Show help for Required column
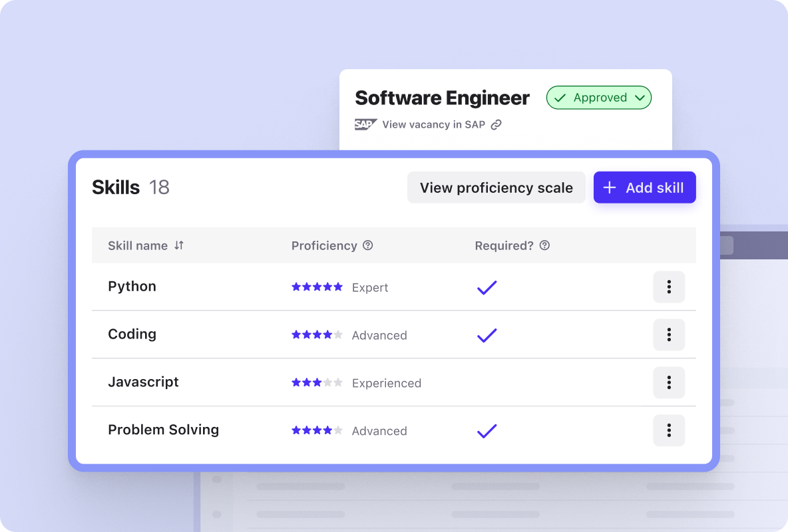The width and height of the screenshot is (788, 532). (544, 245)
